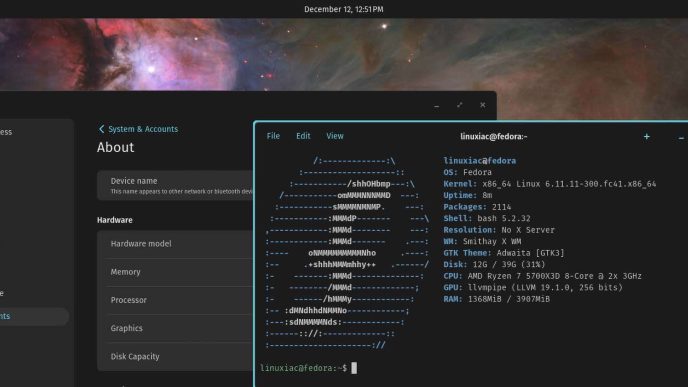This screenshot has width=688, height=387.
Task: Open the View menu in terminal
Action: [x=335, y=136]
